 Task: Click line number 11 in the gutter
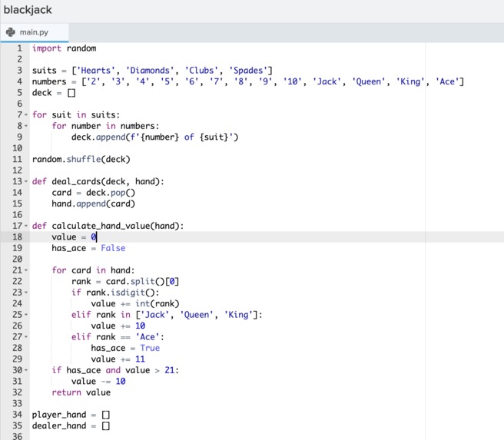[18, 159]
